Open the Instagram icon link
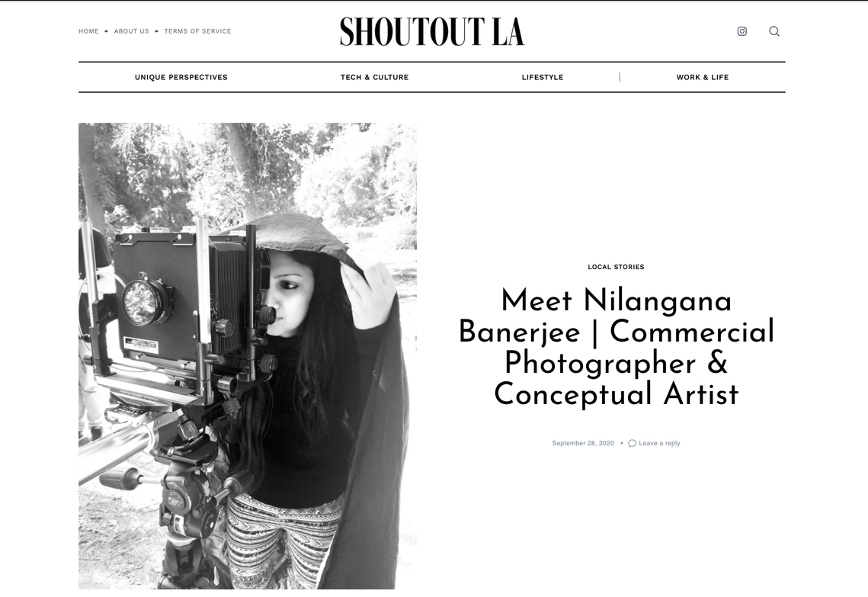This screenshot has width=868, height=597. click(741, 31)
